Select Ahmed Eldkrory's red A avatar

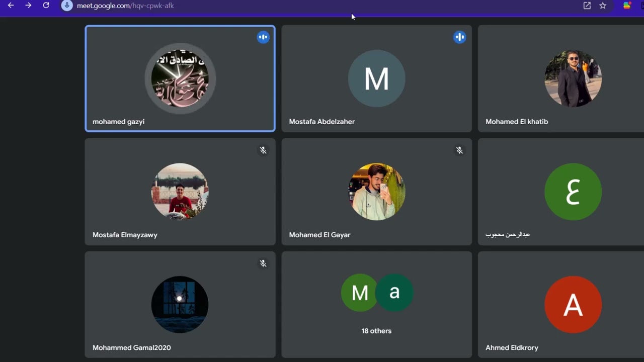573,305
